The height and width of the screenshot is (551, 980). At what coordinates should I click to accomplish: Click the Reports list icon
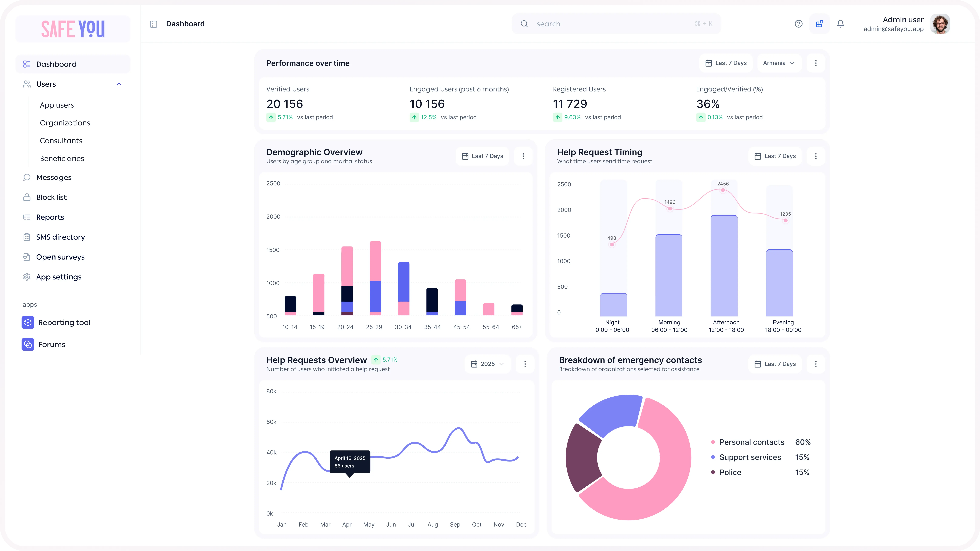pyautogui.click(x=27, y=217)
